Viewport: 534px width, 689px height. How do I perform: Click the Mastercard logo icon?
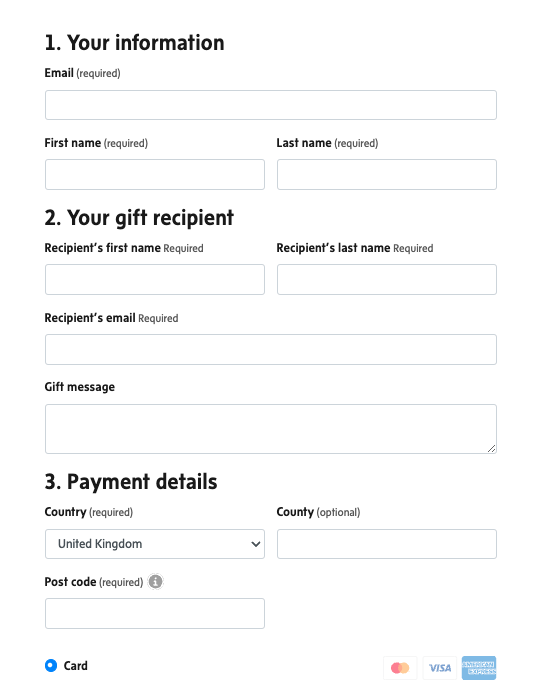tap(400, 668)
